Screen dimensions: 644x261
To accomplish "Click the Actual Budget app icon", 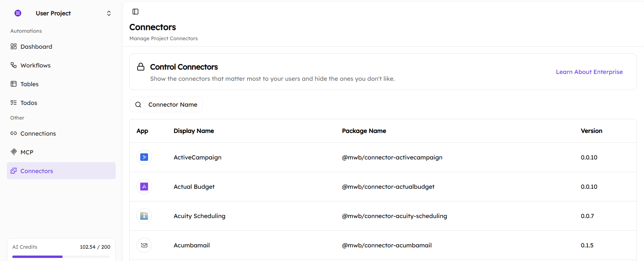I will pos(144,186).
